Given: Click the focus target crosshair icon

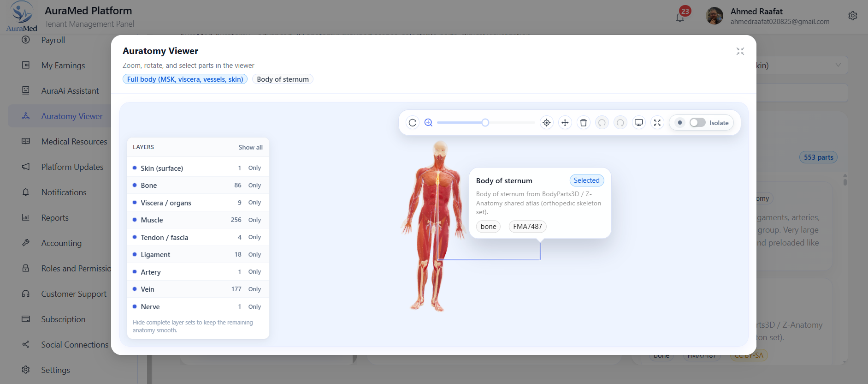Looking at the screenshot, I should pos(547,123).
